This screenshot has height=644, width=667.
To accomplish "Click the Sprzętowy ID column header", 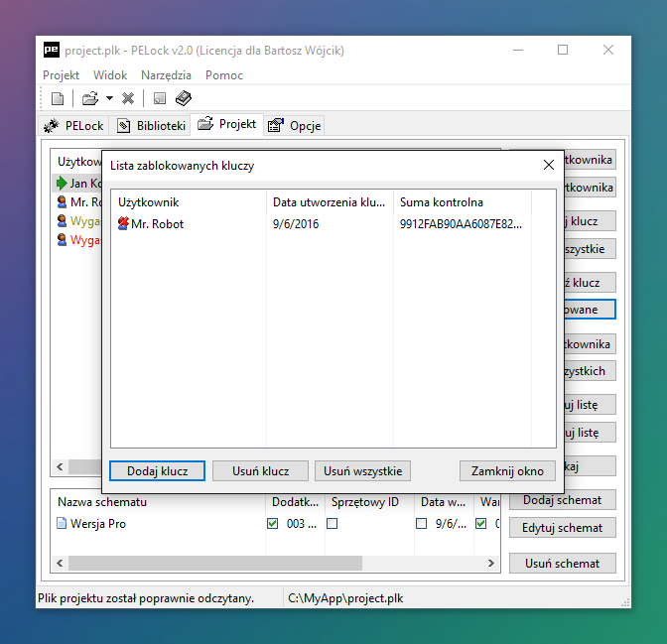I will point(369,502).
